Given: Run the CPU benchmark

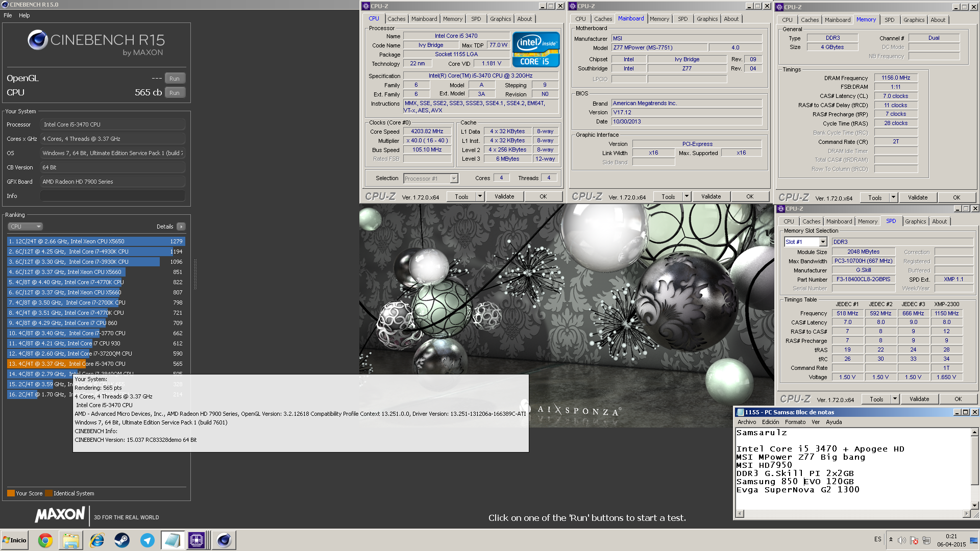Looking at the screenshot, I should [175, 93].
